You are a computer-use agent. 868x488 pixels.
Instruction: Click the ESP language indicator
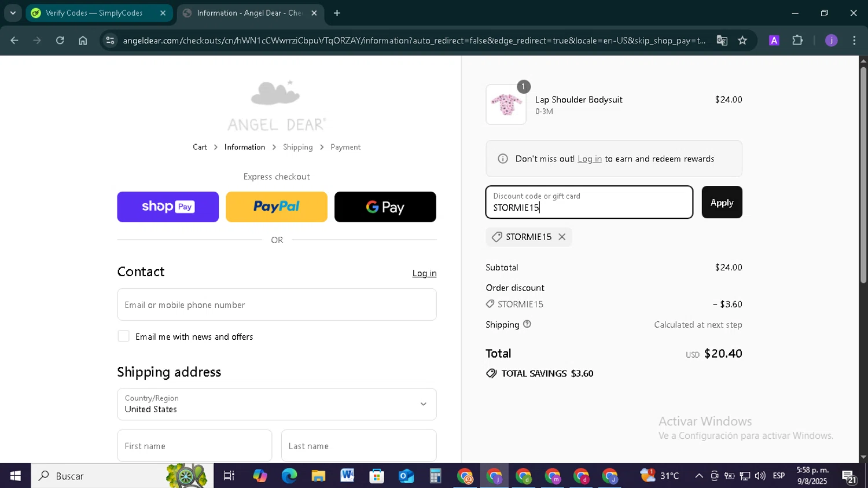pos(779,476)
